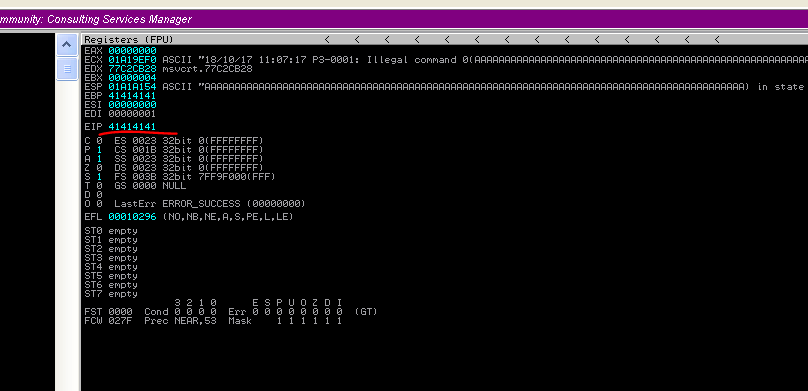Select the ST3 empty FPU register
This screenshot has width=808, height=391.
tap(111, 258)
